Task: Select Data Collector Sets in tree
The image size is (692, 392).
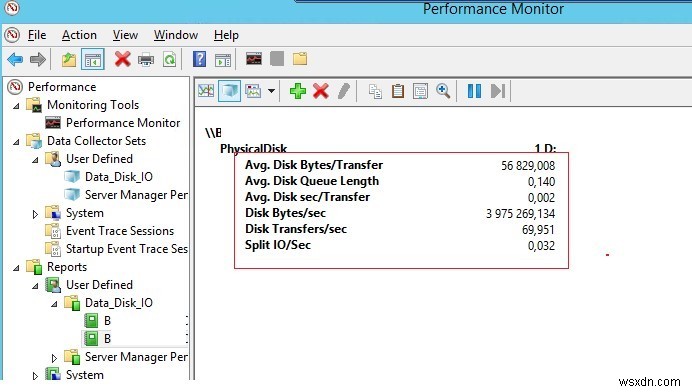Action: click(96, 141)
